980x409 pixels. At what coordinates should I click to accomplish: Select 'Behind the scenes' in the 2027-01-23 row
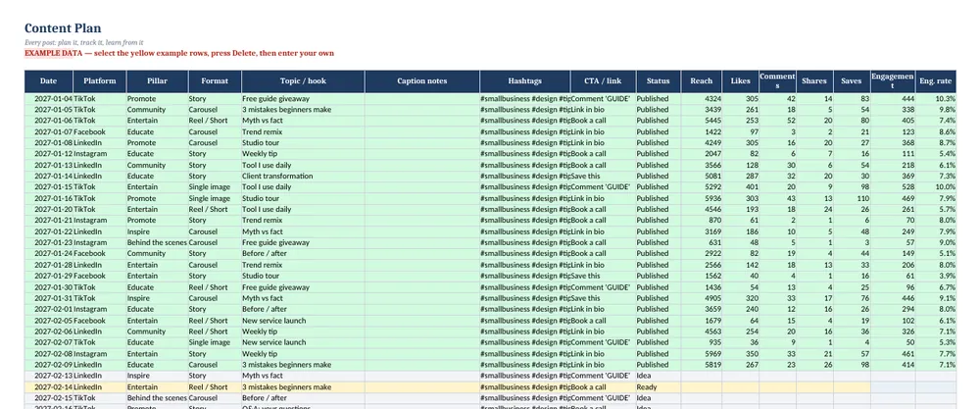157,242
